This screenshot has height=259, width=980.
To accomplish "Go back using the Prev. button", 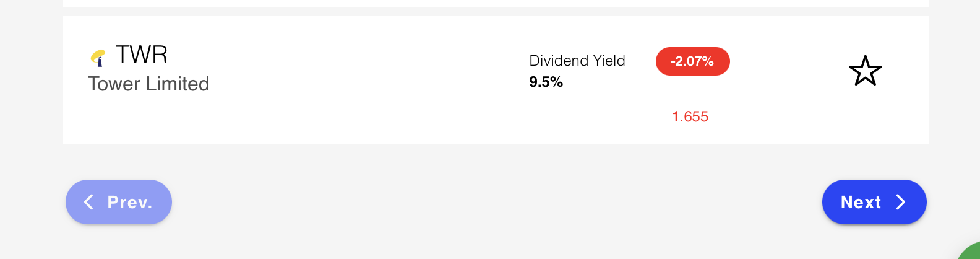I will [119, 202].
